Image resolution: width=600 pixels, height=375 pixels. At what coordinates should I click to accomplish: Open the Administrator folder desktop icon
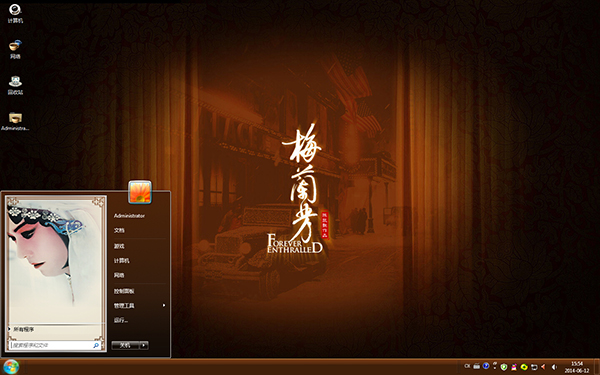click(x=15, y=121)
